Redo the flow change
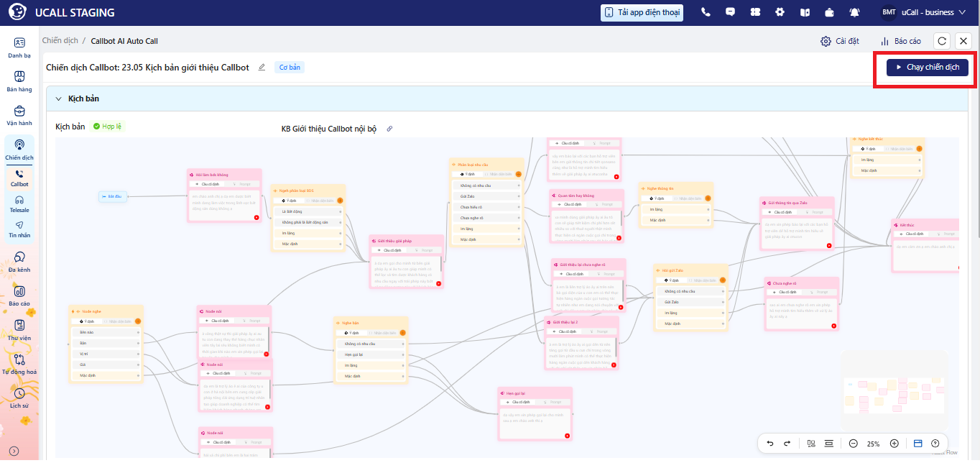Image resolution: width=980 pixels, height=463 pixels. pos(787,444)
